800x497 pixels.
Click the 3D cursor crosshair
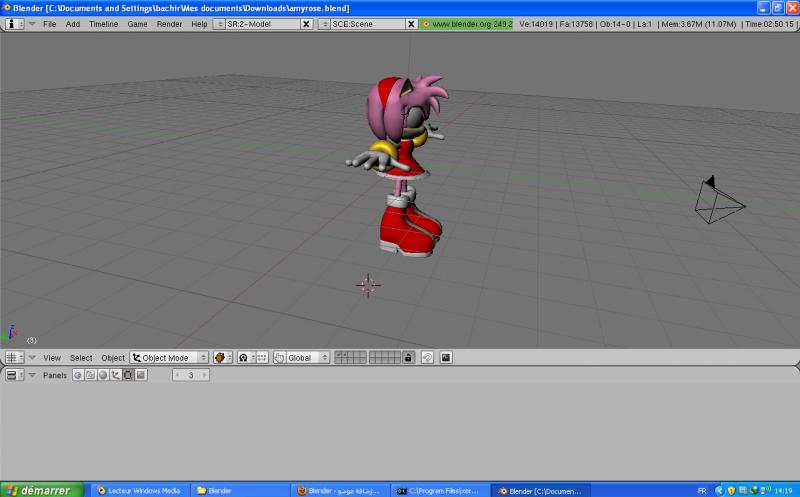[x=368, y=286]
